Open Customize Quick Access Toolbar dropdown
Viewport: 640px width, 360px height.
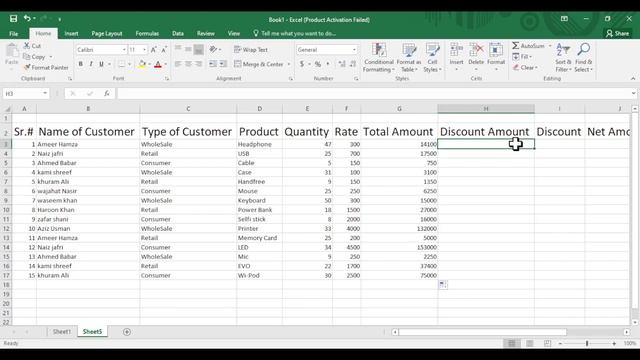[60, 19]
